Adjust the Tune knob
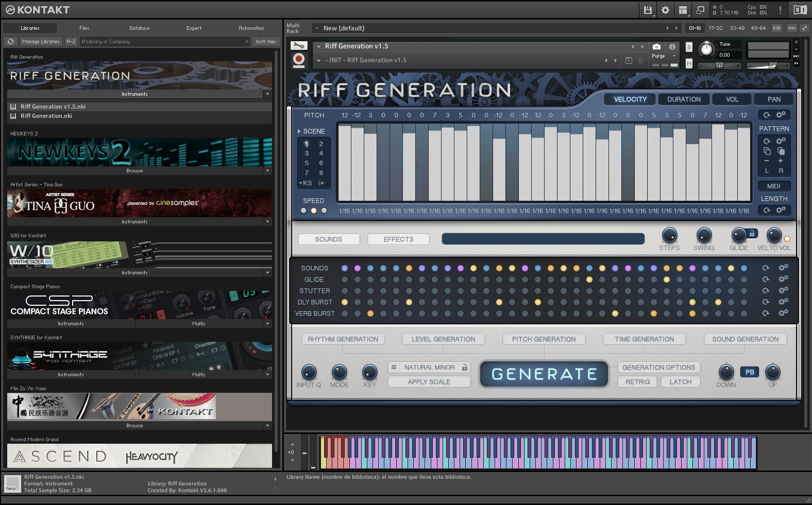 coord(706,49)
